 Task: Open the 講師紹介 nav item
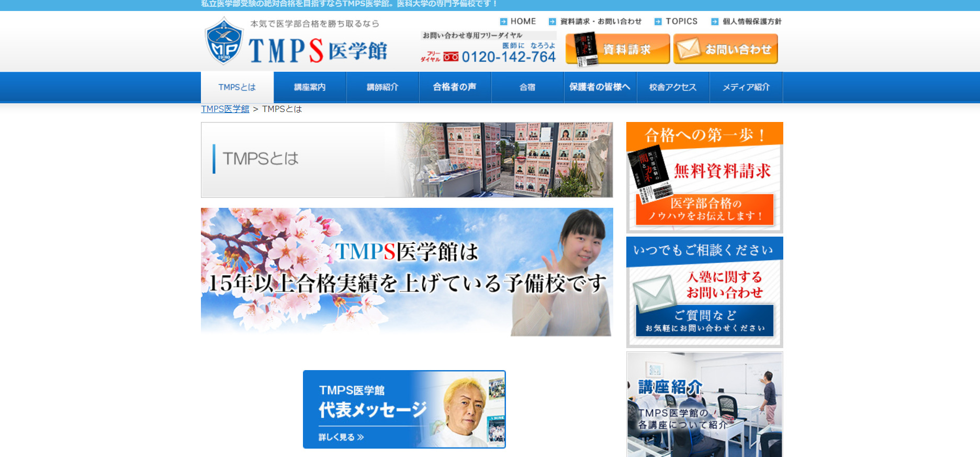coord(382,87)
